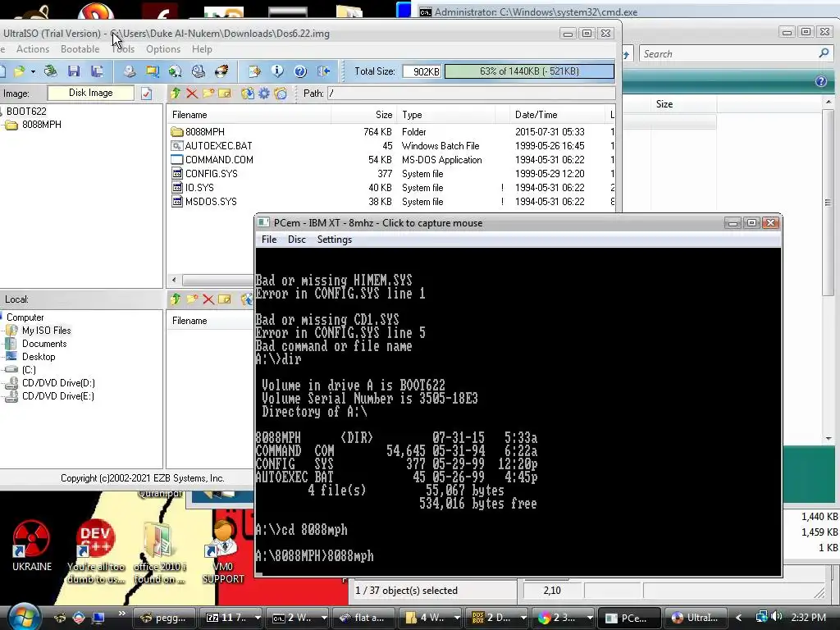Click the Rename icon in image pane toolbar
840x630 pixels.
pyautogui.click(x=225, y=94)
